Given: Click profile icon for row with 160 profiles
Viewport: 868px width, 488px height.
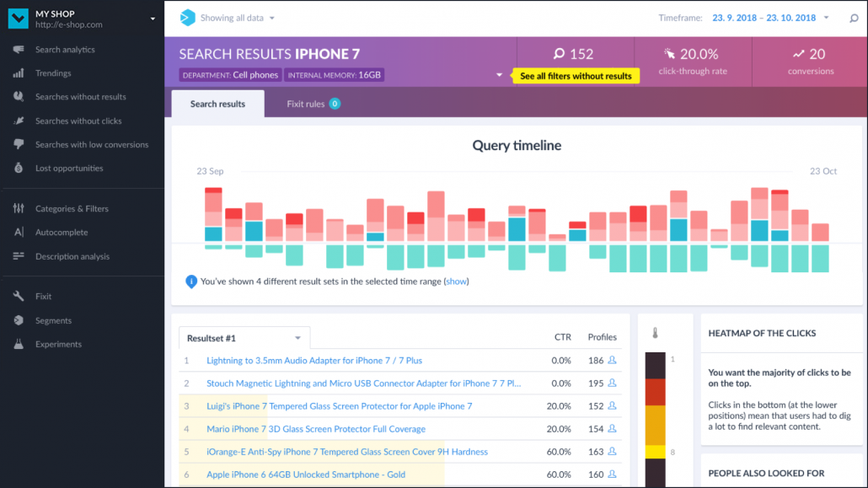Looking at the screenshot, I should (x=612, y=475).
